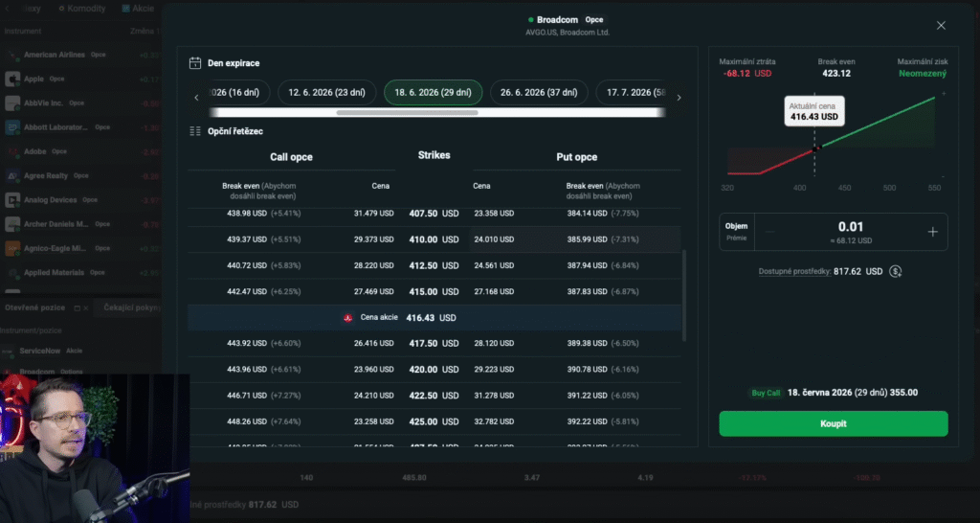Select call price 23.960 USD at strike 420.00

374,370
